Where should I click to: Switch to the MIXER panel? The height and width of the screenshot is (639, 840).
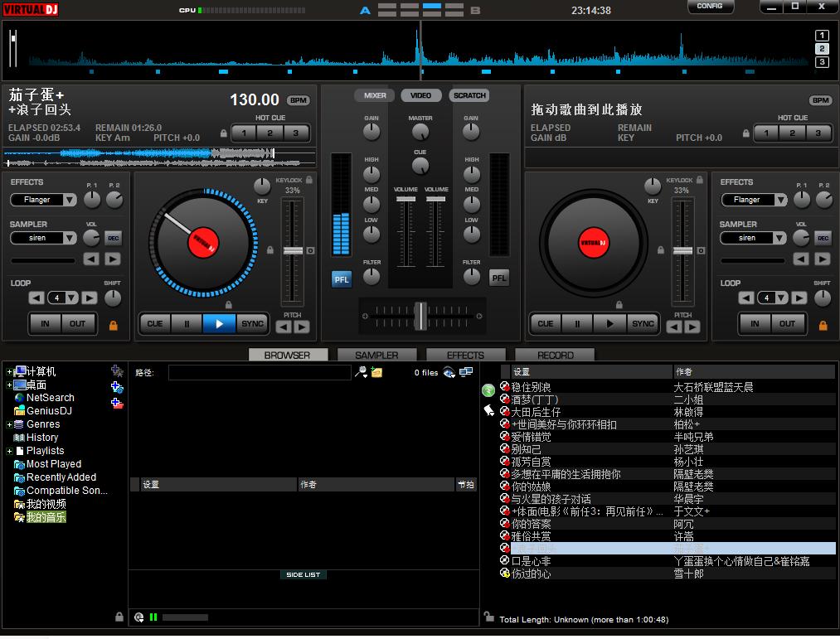coord(375,95)
